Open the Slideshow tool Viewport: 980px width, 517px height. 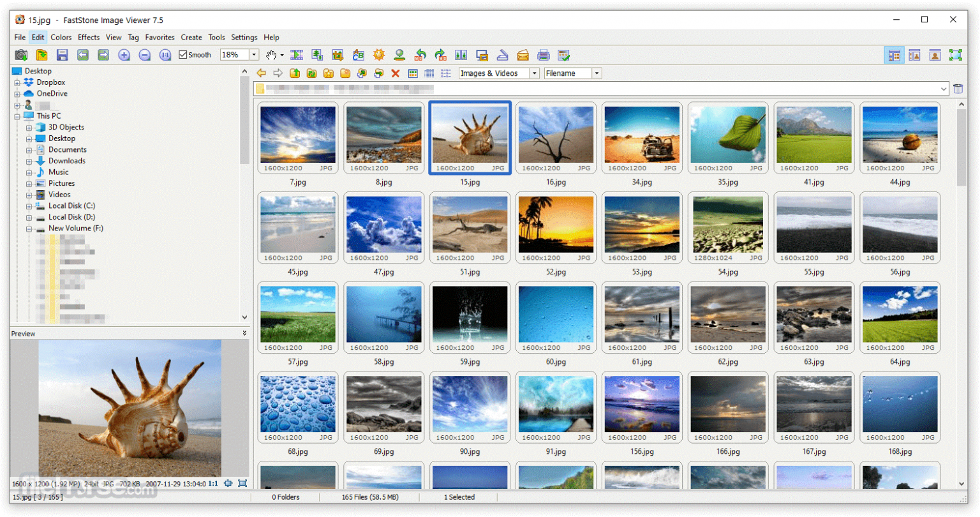pos(297,55)
